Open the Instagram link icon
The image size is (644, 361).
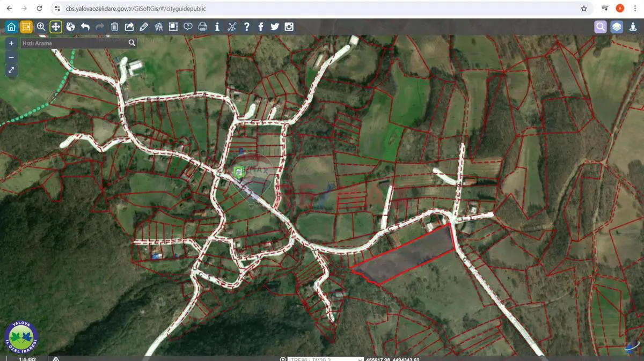click(289, 27)
